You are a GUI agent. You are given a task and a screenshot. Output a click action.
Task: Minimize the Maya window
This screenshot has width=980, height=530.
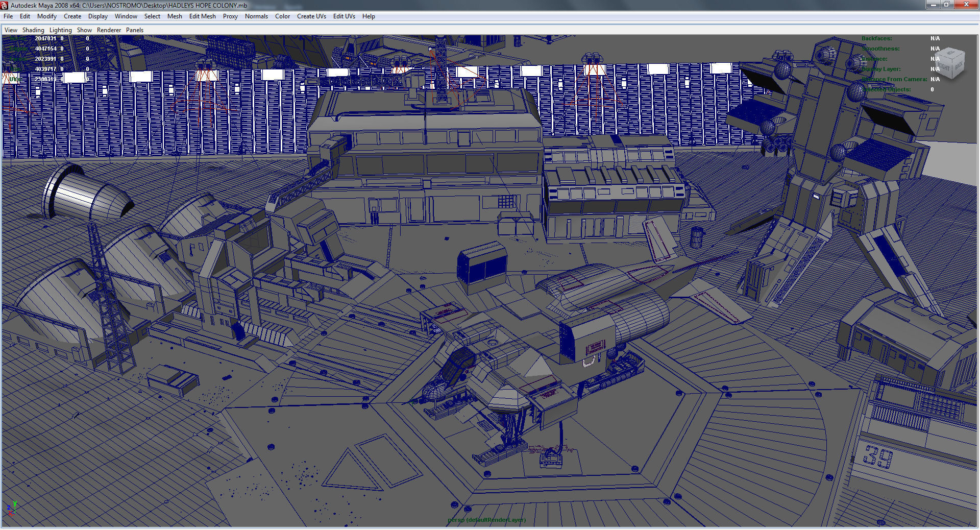coord(934,5)
